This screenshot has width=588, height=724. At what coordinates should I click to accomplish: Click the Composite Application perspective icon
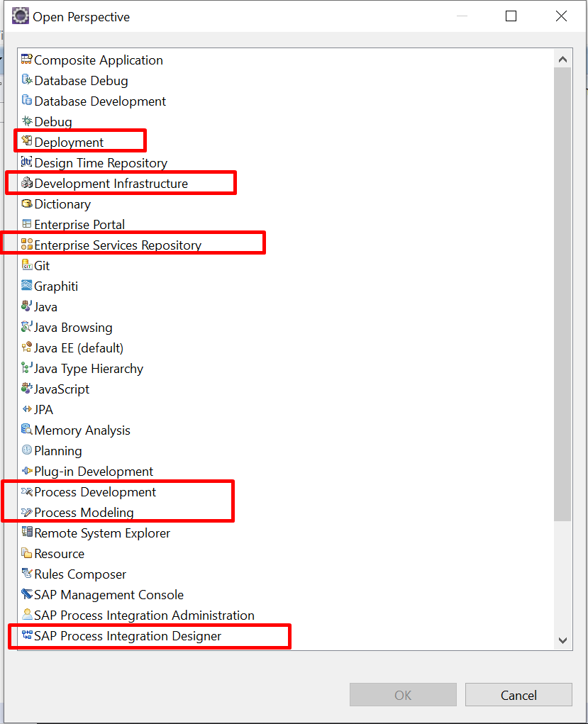27,59
